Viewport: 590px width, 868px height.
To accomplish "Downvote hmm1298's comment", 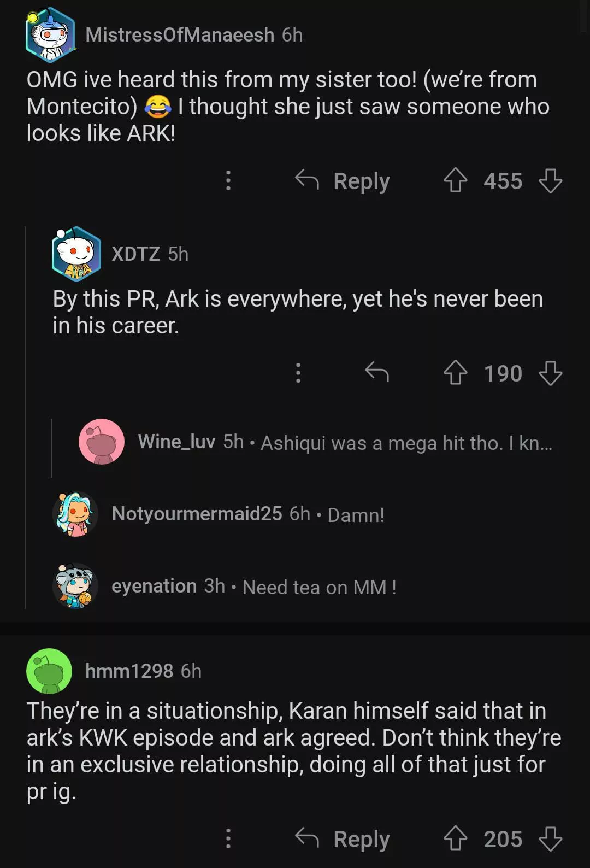I will [550, 839].
